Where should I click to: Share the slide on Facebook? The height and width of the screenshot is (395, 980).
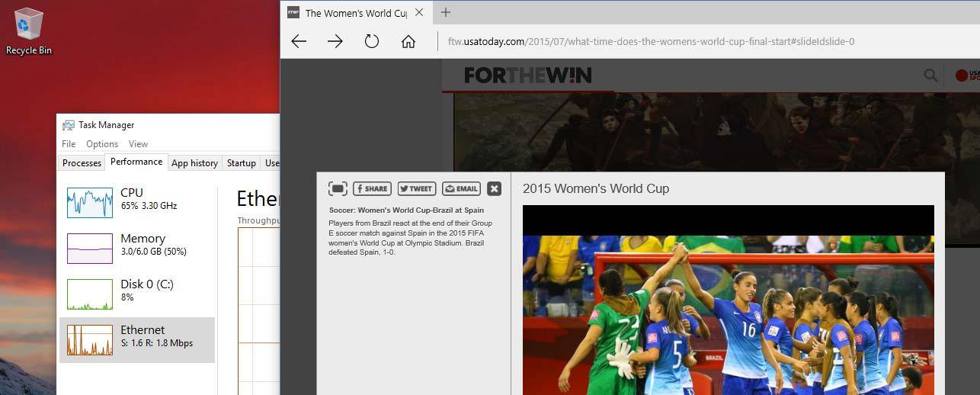(x=372, y=188)
